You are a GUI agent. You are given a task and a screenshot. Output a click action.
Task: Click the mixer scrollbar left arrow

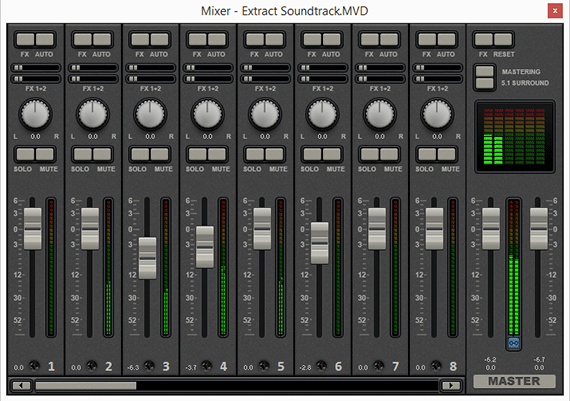(21, 385)
